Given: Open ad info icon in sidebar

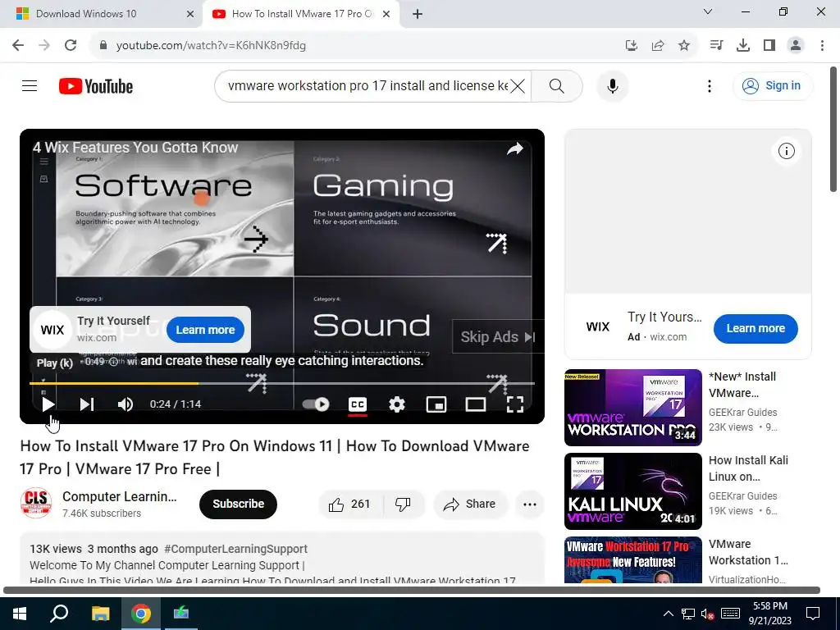Looking at the screenshot, I should (786, 151).
